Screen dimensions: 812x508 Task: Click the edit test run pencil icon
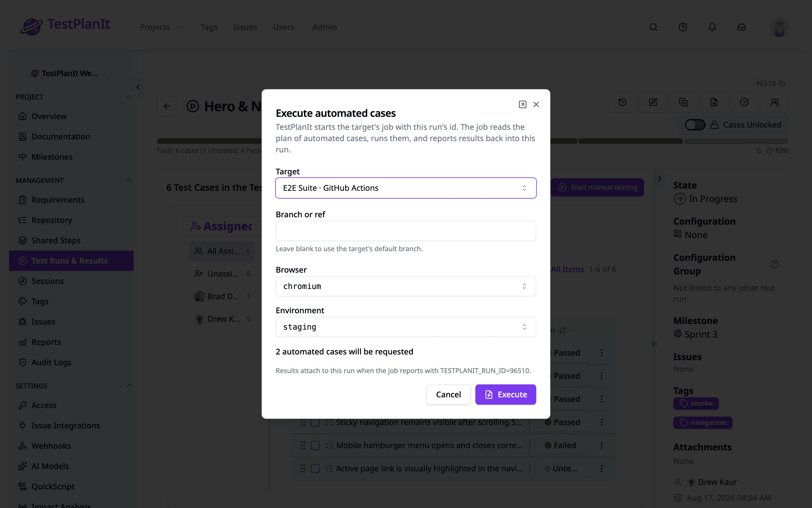653,102
